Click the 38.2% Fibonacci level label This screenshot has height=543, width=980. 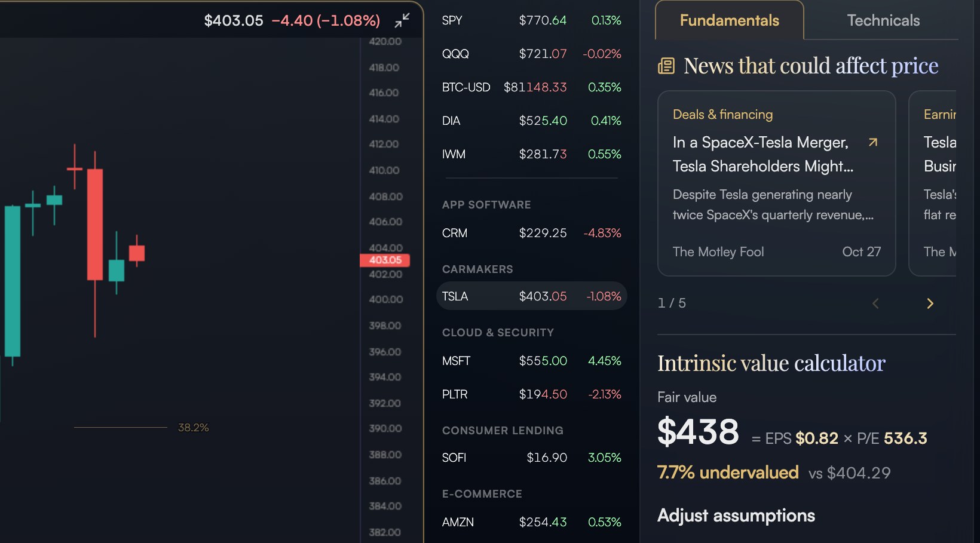[193, 428]
